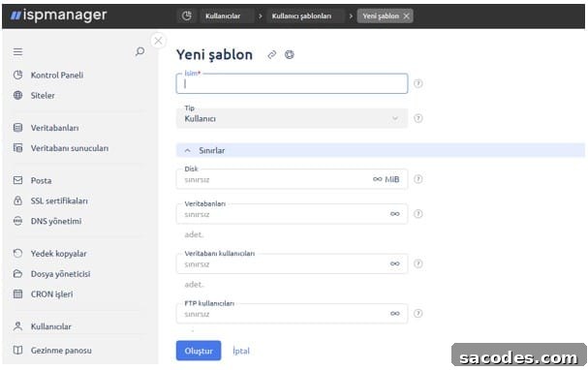Click the Kullanıcılar person icon
Viewport: 588px width, 370px height.
coord(17,326)
